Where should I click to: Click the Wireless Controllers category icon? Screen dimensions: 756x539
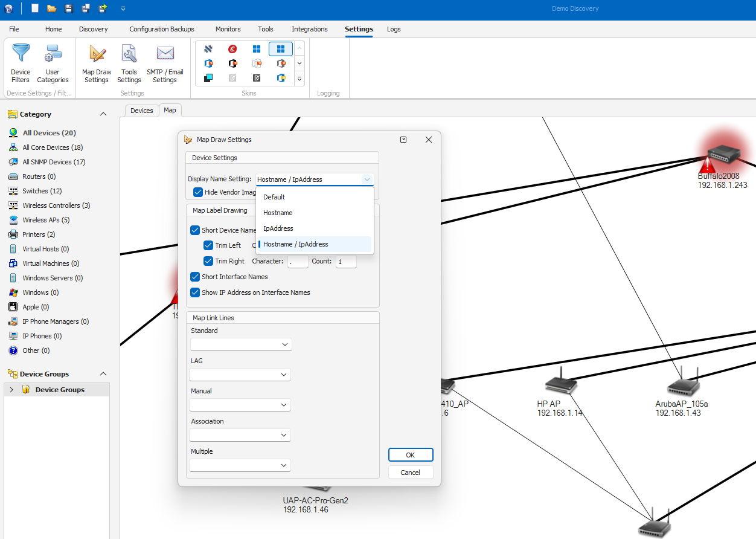point(13,205)
